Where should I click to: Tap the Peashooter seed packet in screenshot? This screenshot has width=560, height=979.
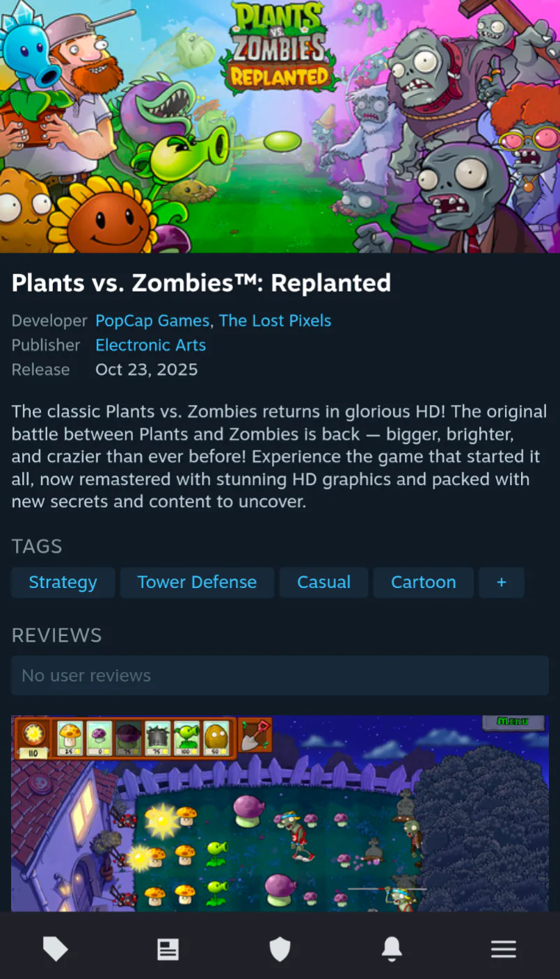[x=187, y=738]
